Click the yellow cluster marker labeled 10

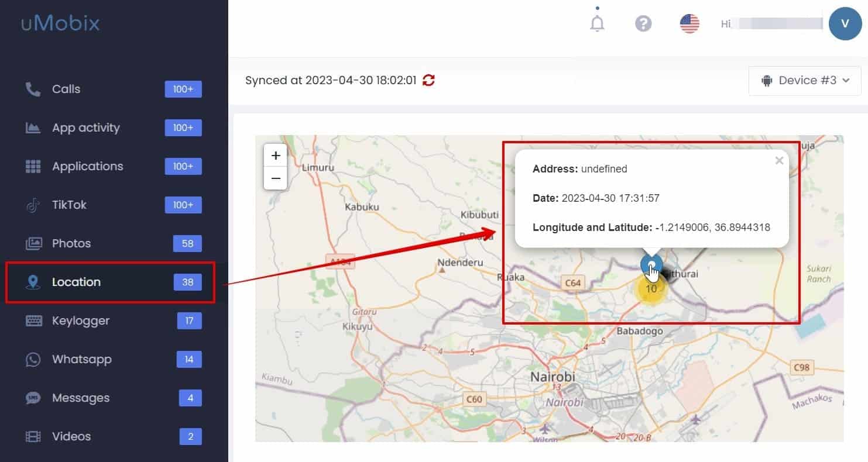click(x=651, y=289)
